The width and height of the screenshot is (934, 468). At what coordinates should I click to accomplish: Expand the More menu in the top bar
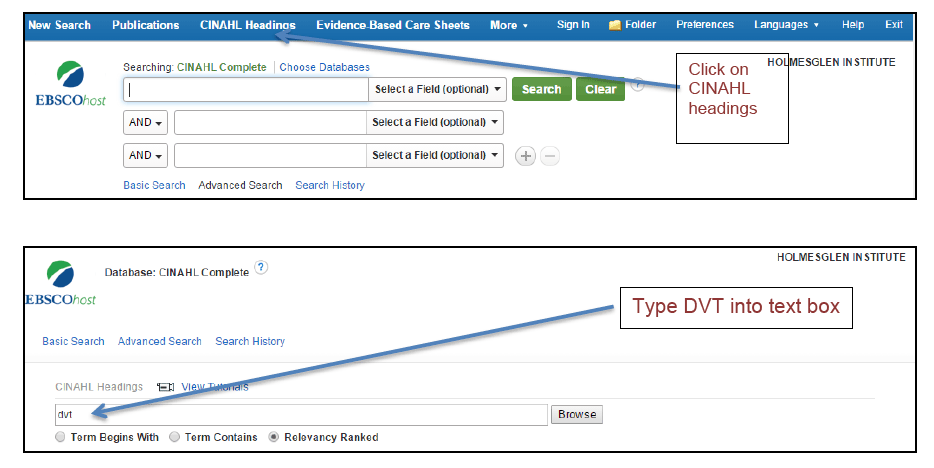pos(509,25)
